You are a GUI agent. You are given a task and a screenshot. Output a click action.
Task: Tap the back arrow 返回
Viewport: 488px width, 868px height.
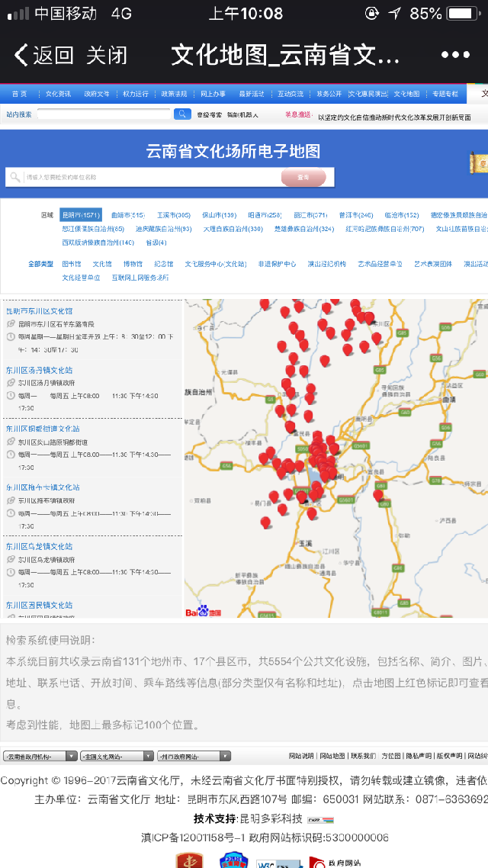(x=43, y=55)
